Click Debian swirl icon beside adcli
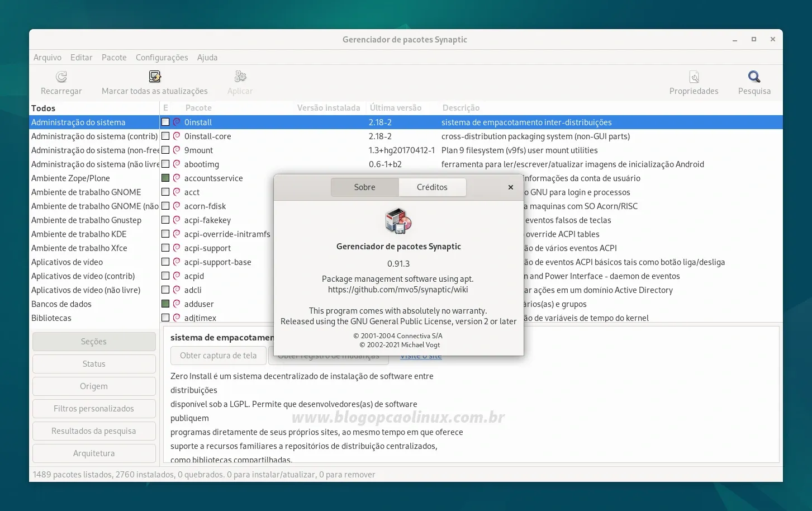This screenshot has width=812, height=511. (x=177, y=290)
